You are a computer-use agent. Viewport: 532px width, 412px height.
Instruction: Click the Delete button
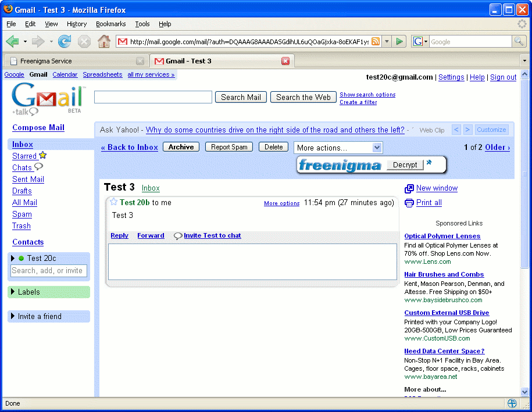point(273,147)
